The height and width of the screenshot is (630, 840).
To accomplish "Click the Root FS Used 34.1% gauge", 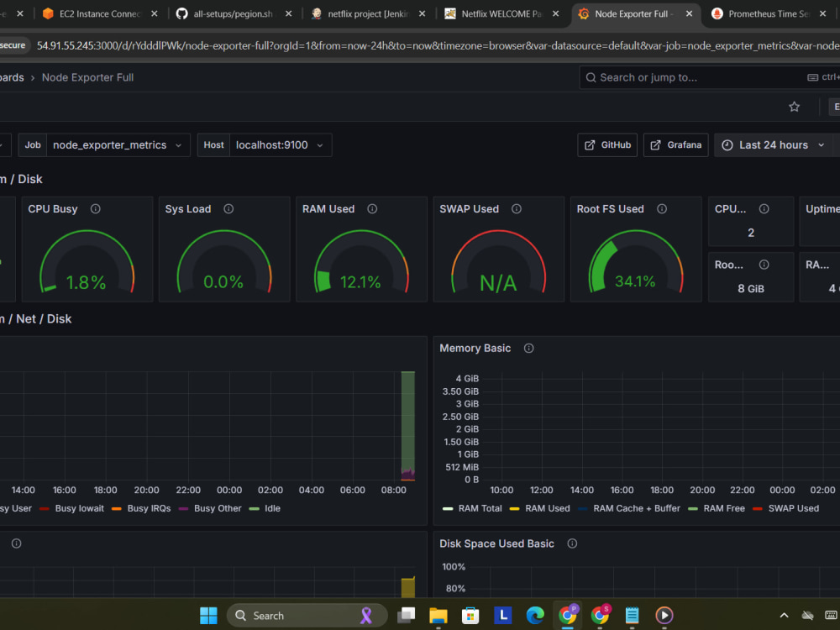I will 635,262.
